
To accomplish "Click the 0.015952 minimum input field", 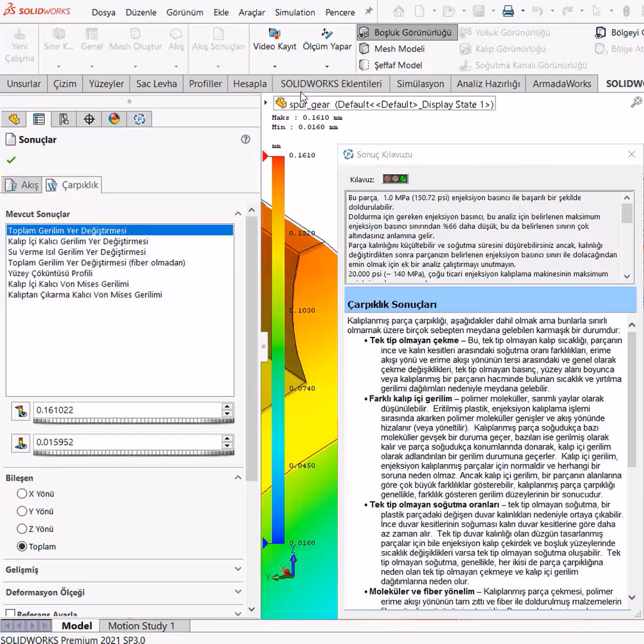I will (128, 442).
